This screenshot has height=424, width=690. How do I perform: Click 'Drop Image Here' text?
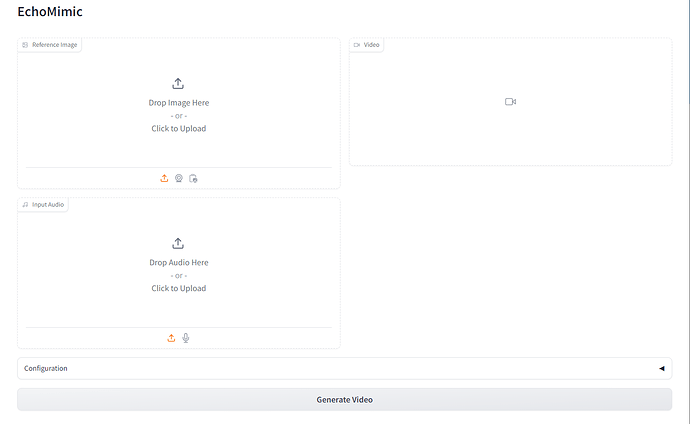pos(179,102)
